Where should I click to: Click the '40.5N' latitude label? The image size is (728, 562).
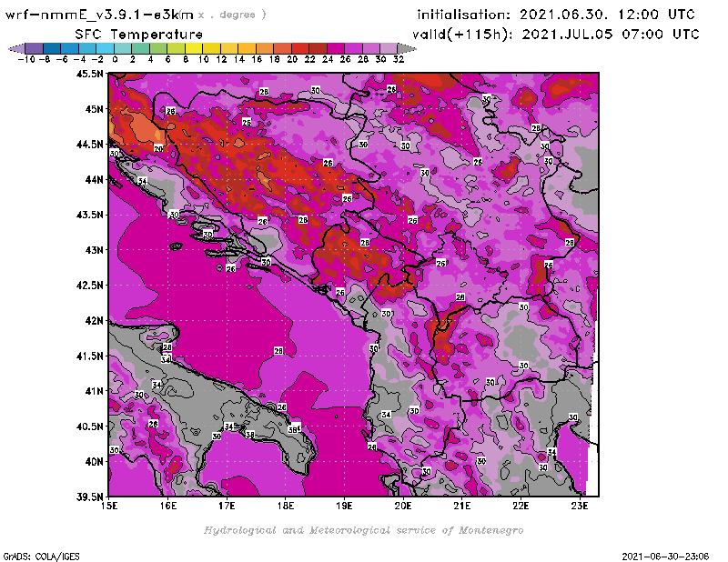[x=89, y=427]
